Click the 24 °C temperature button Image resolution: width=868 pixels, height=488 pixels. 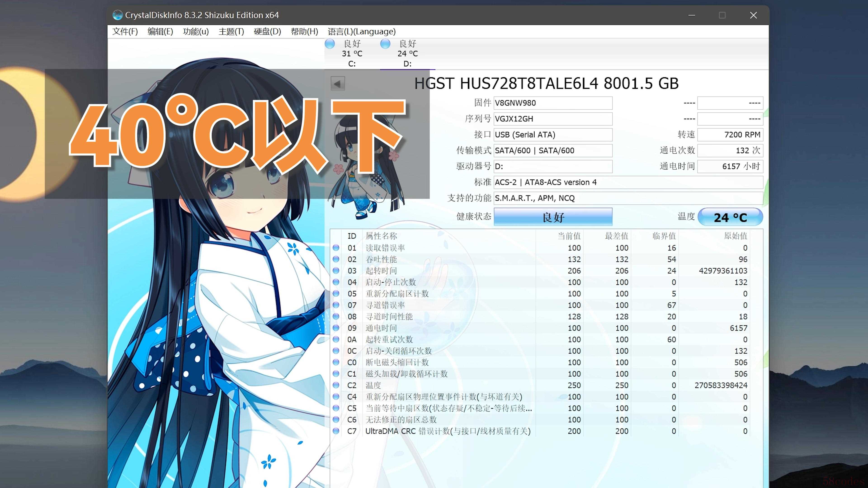[x=730, y=217]
